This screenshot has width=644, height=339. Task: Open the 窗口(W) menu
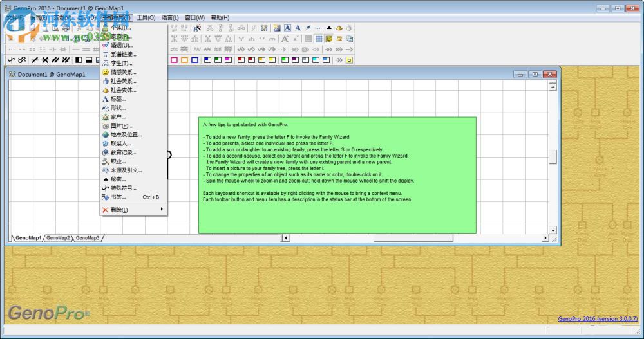(x=194, y=17)
